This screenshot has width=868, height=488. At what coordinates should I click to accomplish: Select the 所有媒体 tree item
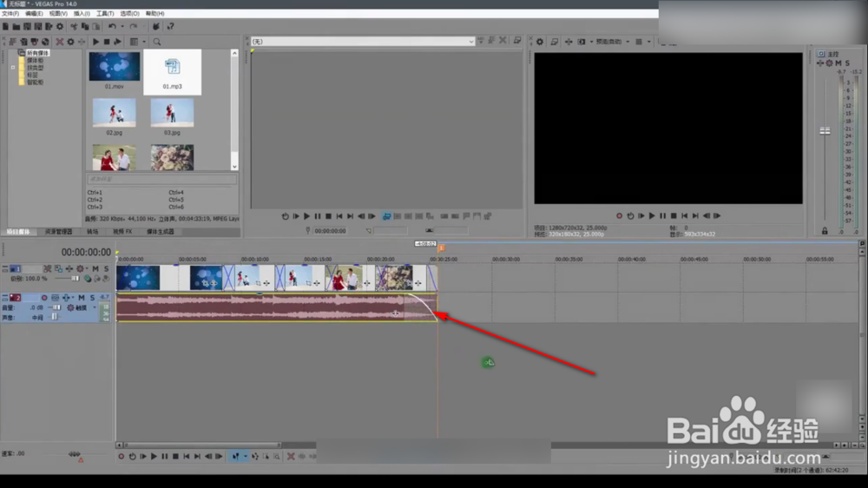click(37, 53)
